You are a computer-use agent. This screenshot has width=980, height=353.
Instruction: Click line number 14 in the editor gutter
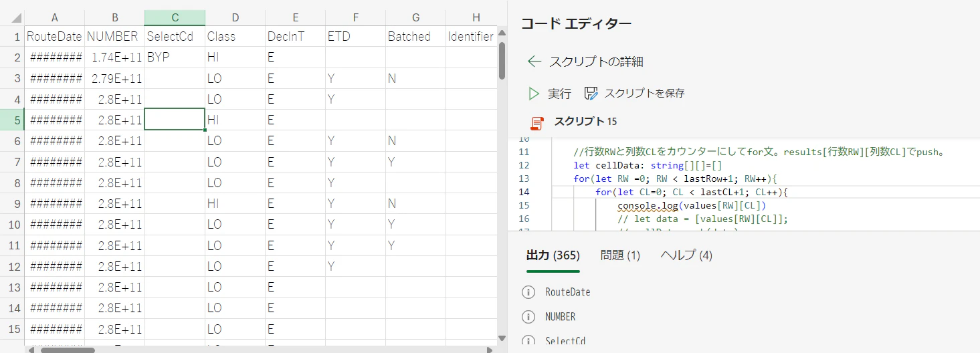[524, 192]
